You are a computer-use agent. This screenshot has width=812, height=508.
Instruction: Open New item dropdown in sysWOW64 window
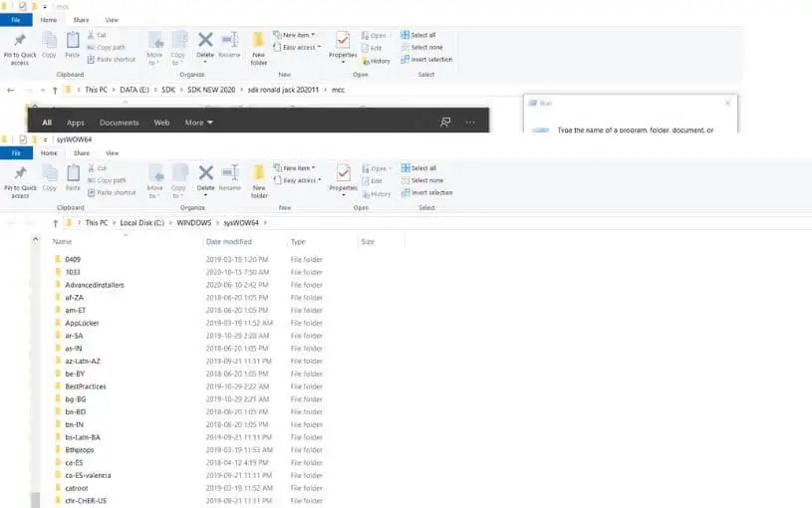tap(294, 167)
